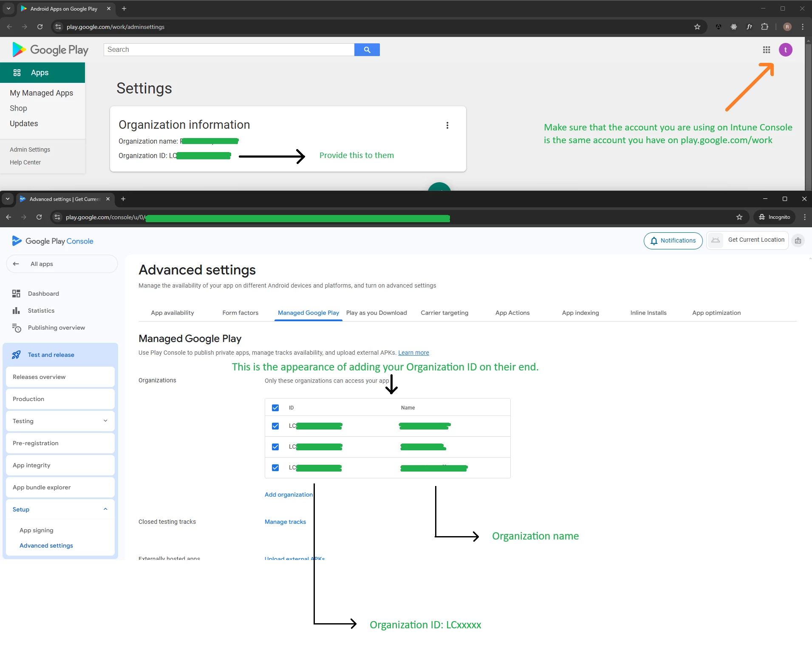Viewport: 812px width, 664px height.
Task: Open top browser three-dot menu
Action: point(803,27)
